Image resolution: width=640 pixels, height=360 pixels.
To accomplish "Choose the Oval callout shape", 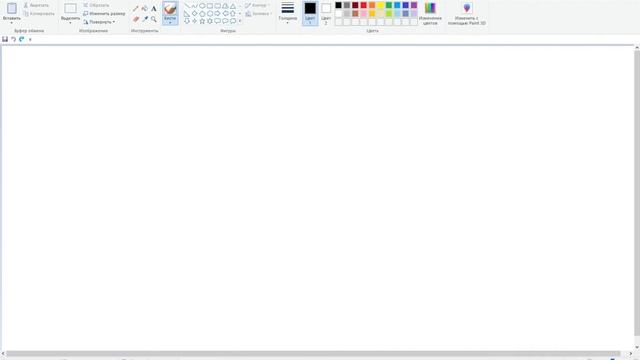I will pos(225,21).
